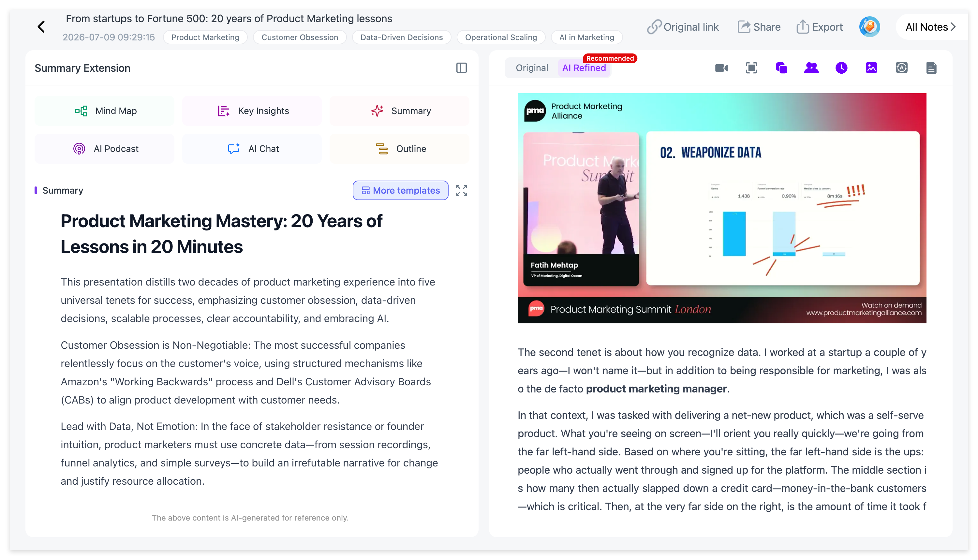This screenshot has height=560, width=978.
Task: Click the paragraph starting 'Lead with Data, Not Emotion'
Action: [x=249, y=454]
